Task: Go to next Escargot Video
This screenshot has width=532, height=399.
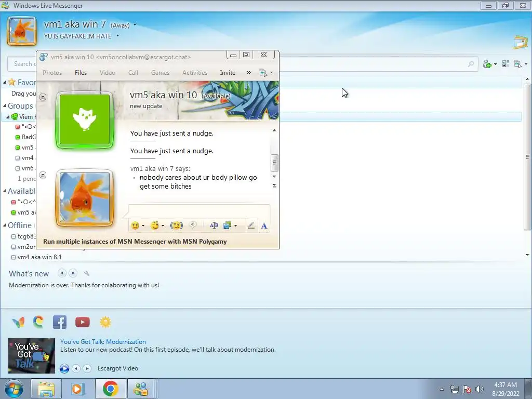Action: [87, 368]
